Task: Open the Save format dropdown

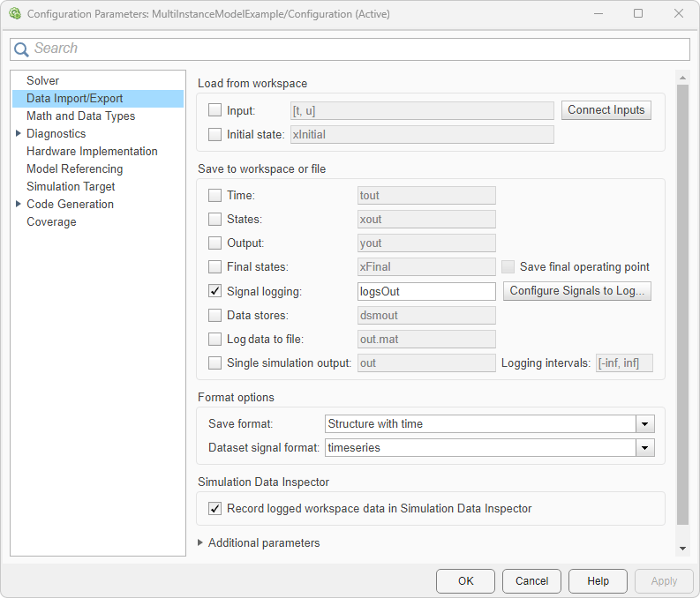Action: (645, 423)
